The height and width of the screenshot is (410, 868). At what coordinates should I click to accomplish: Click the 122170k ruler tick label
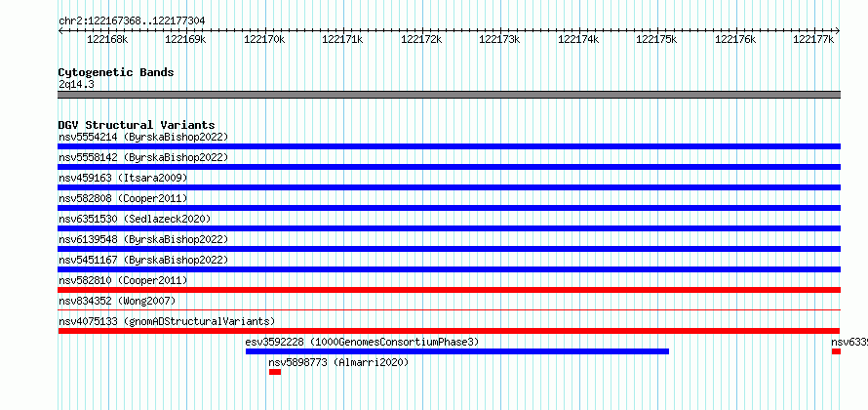click(264, 39)
